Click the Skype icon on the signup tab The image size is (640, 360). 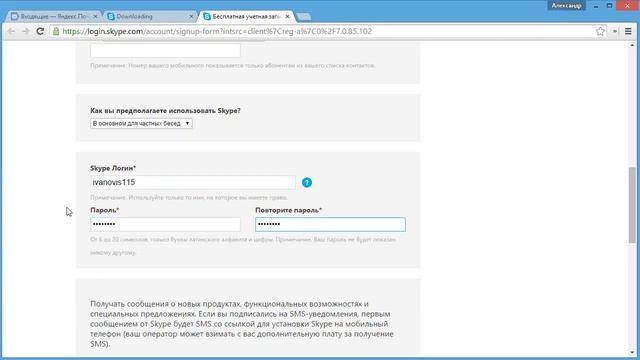[x=207, y=16]
